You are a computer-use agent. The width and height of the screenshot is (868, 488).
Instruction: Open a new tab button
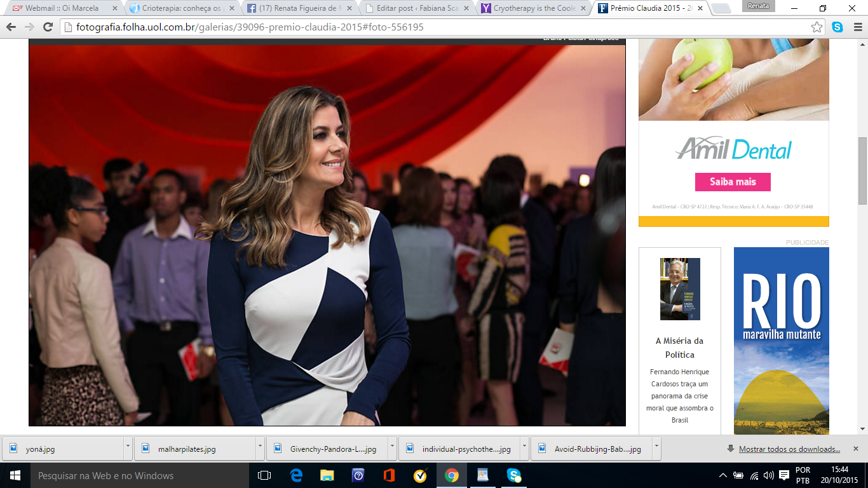tap(721, 9)
